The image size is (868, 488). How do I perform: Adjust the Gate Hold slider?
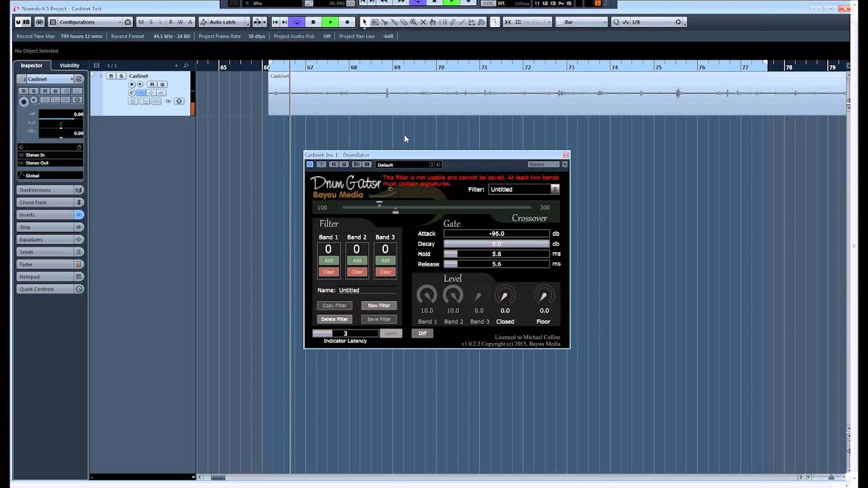496,253
